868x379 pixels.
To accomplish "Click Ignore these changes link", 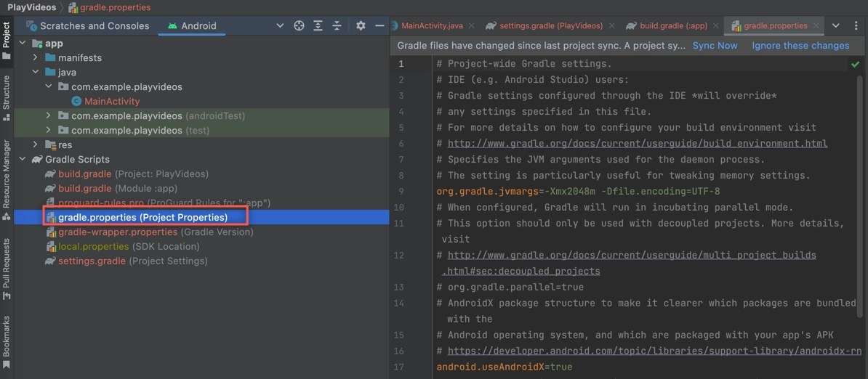I will pos(800,45).
